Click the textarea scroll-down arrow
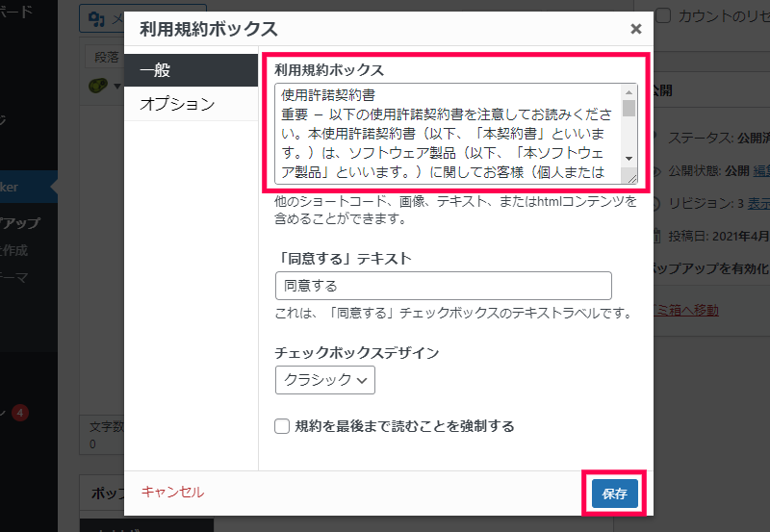Viewport: 770px width, 532px height. (x=629, y=159)
